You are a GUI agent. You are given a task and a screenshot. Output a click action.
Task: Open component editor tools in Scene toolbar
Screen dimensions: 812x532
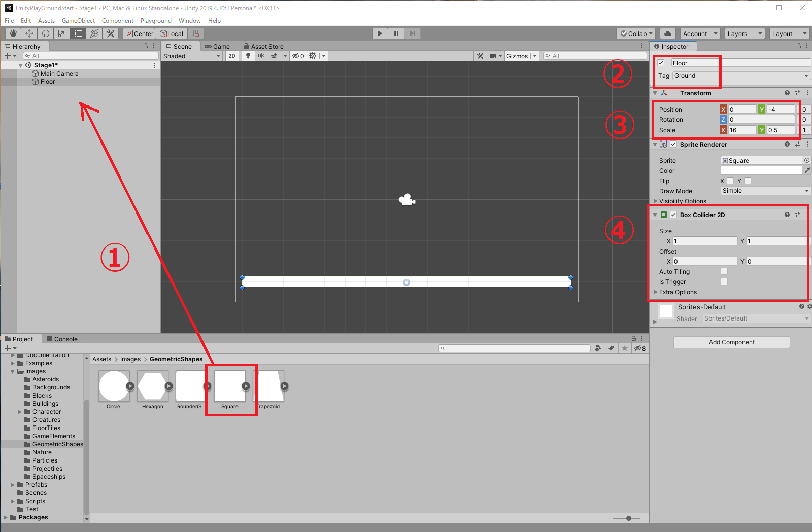tap(480, 56)
